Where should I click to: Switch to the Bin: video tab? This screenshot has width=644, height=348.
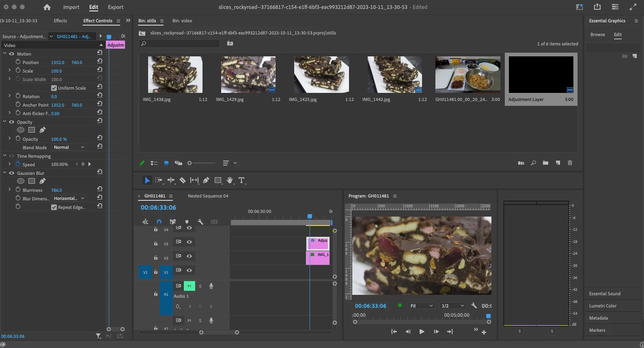pos(182,21)
